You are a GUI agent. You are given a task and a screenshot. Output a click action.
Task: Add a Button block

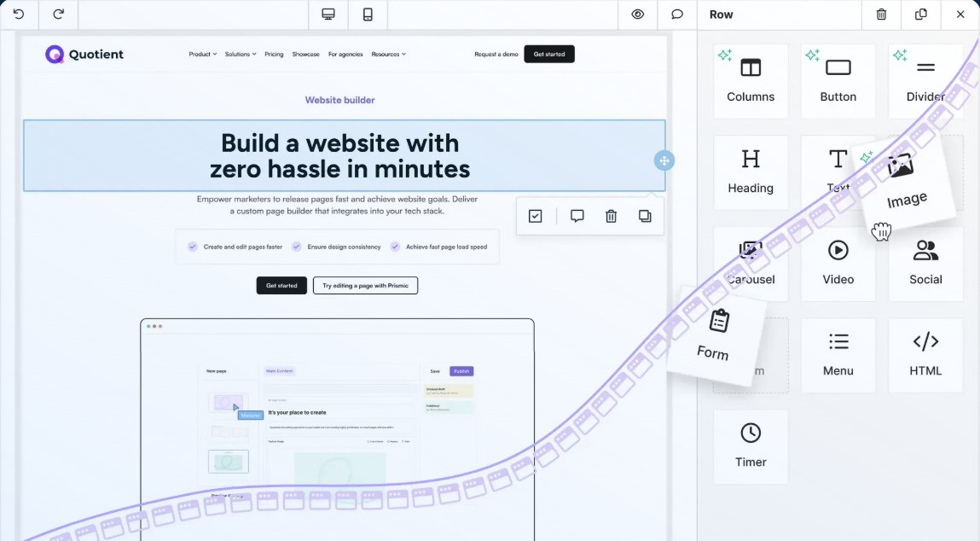click(x=838, y=81)
